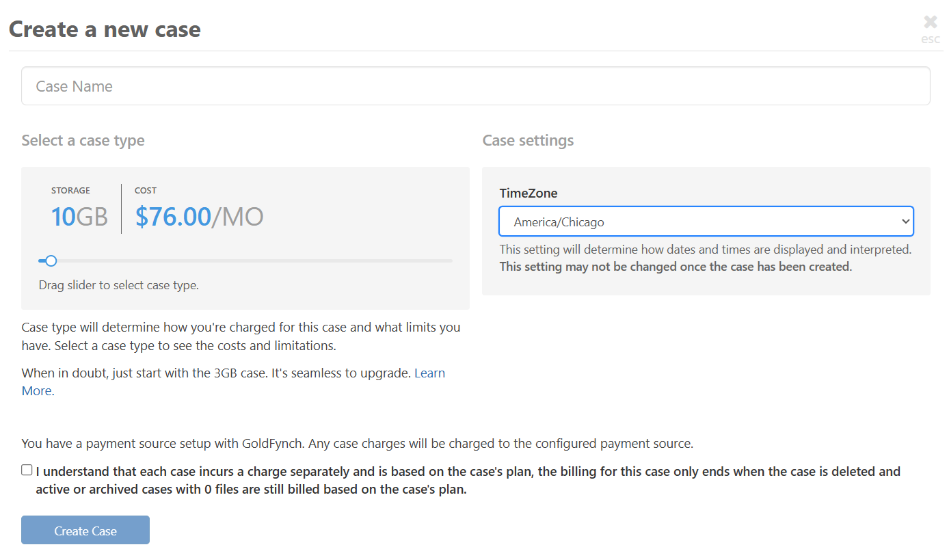Click the 'Select a case type' heading
This screenshot has height=560, width=949.
(x=83, y=140)
